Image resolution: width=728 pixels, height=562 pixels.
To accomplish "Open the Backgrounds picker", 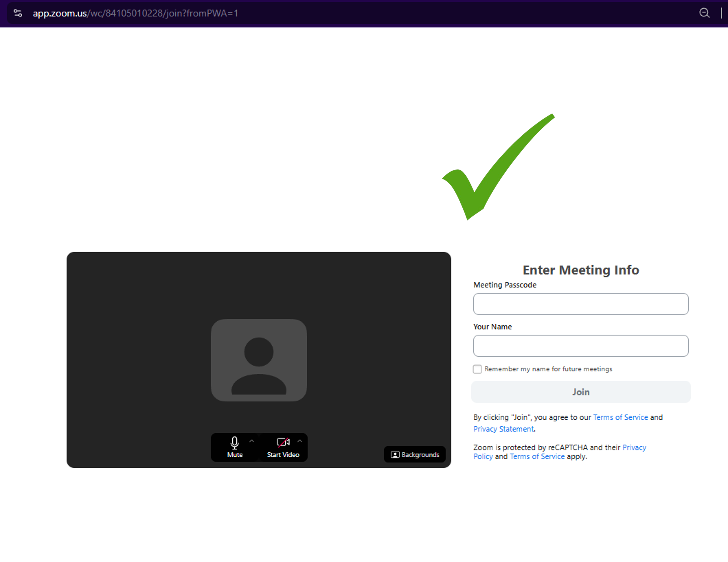I will (415, 454).
